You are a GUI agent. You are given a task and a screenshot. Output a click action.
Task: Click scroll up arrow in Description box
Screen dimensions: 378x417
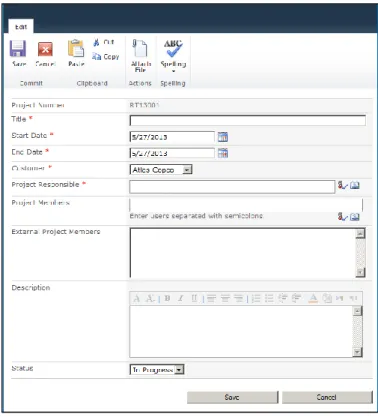pos(357,311)
